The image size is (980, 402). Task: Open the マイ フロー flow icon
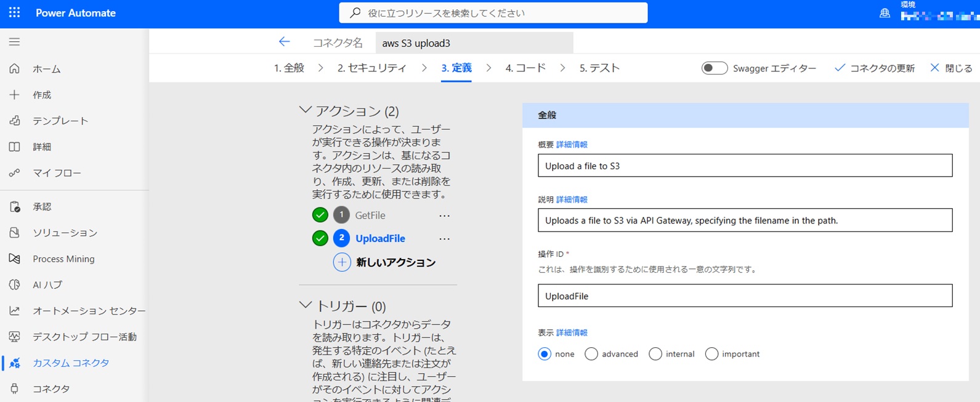(14, 173)
